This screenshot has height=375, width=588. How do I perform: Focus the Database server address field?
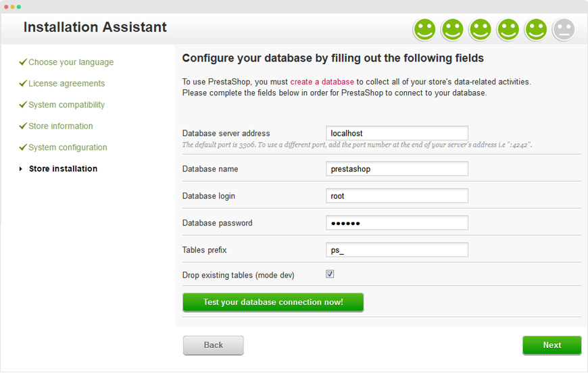pos(397,133)
